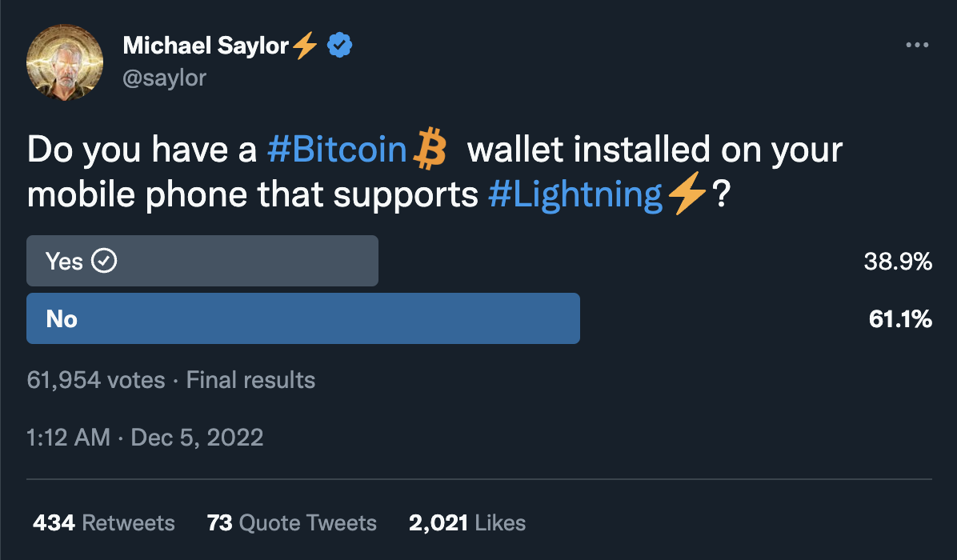Open the 1:12 AM · Dec 5, 2022 timestamp
Image resolution: width=957 pixels, height=560 pixels.
coord(145,437)
